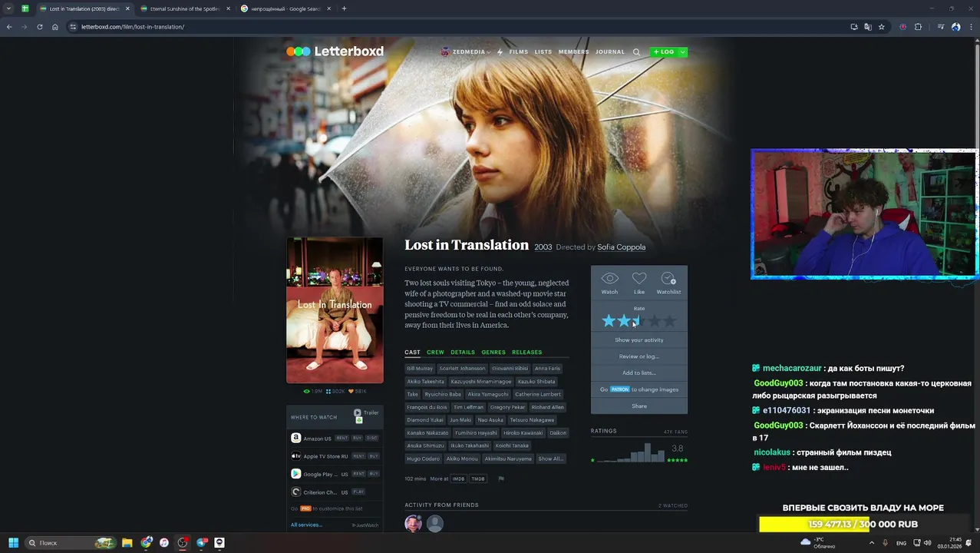980x553 pixels.
Task: Open the JOURNAL menu item
Action: pyautogui.click(x=610, y=52)
